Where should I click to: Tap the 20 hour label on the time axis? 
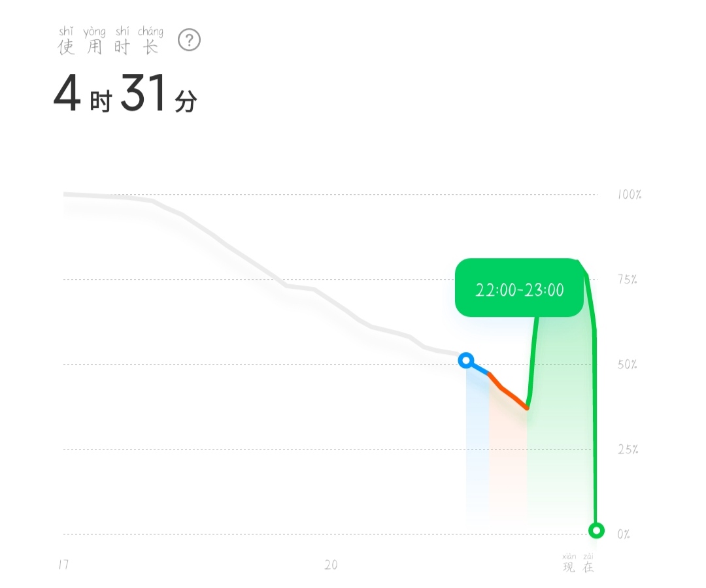click(331, 564)
